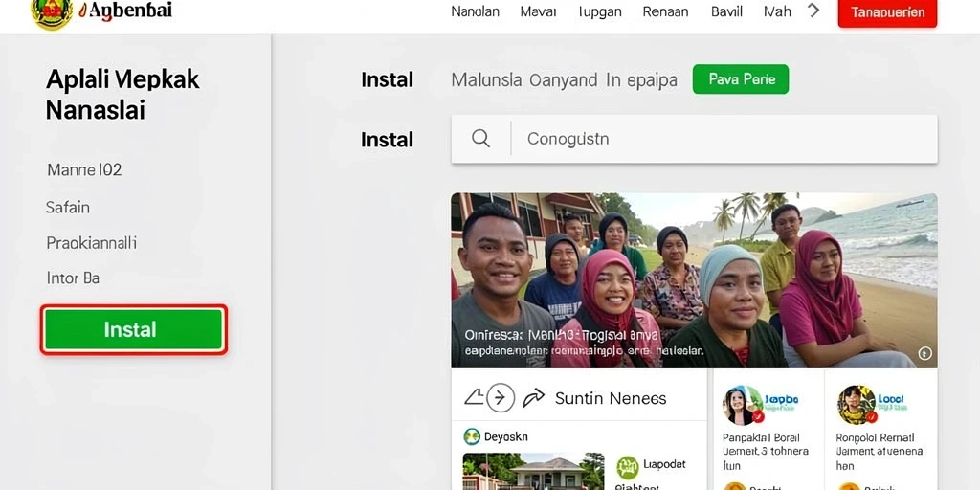Open the Iupgan menu item

pos(600,11)
